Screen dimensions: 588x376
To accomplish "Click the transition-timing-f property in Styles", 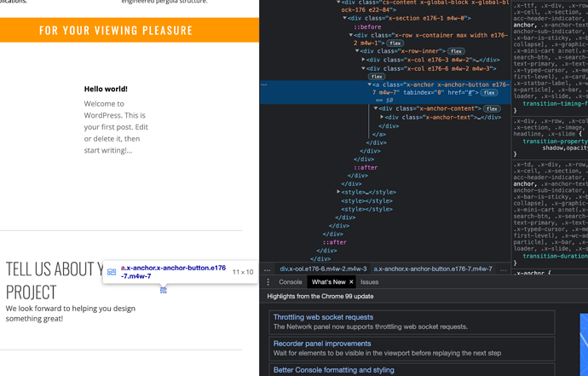I will click(556, 103).
